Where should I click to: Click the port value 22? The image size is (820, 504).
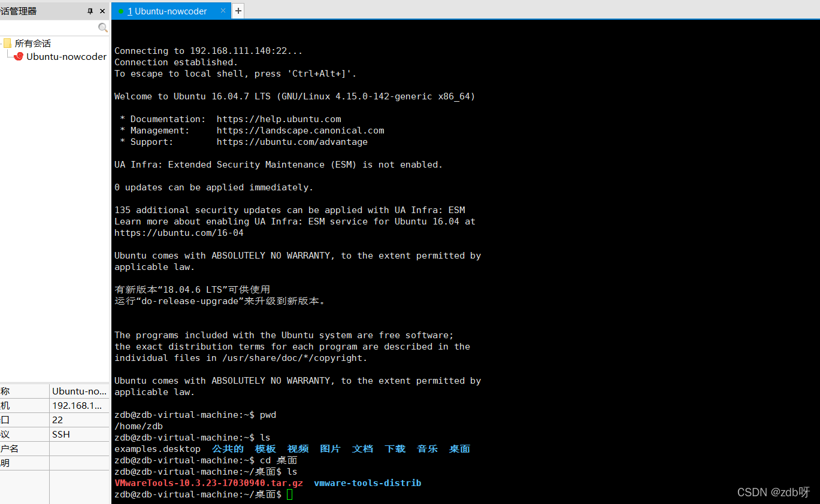coord(80,420)
